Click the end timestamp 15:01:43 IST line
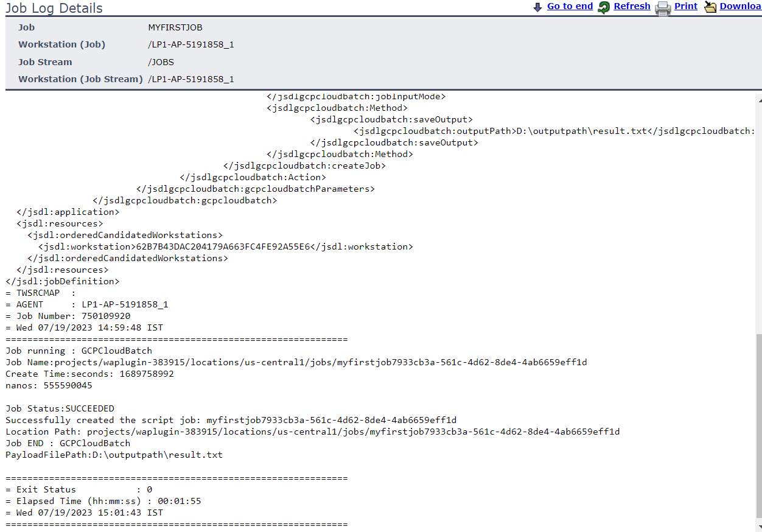The width and height of the screenshot is (762, 532). (84, 513)
